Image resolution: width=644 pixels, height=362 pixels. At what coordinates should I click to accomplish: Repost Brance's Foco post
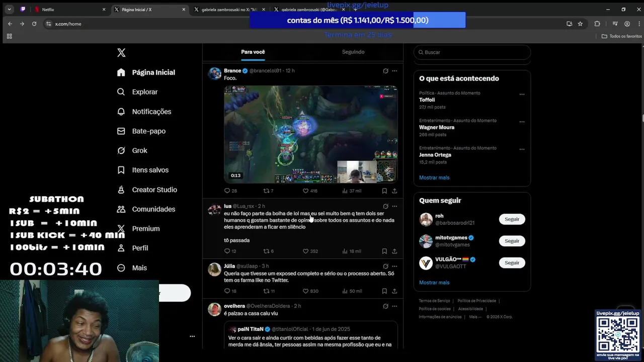[268, 191]
